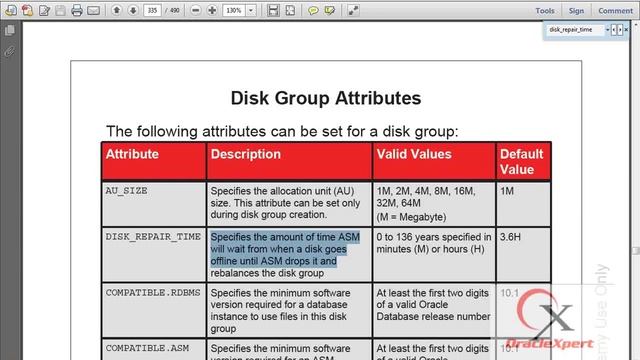Click the vertical scrollbar up arrow

(635, 24)
